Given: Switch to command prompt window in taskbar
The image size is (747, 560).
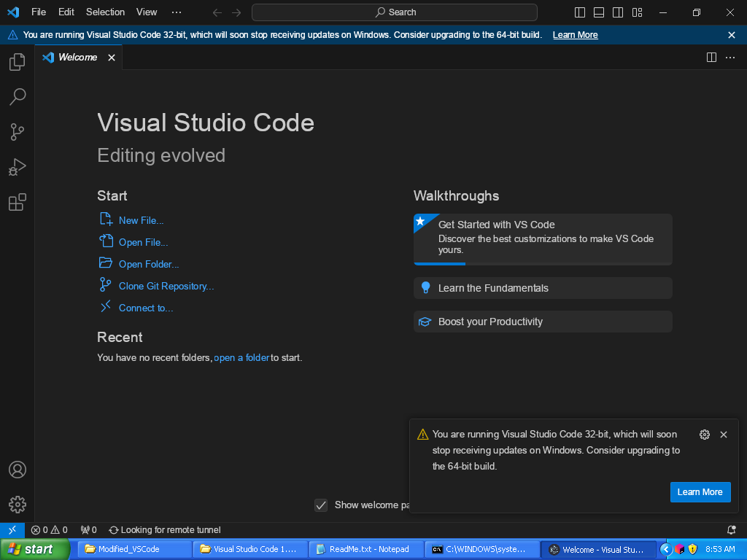Looking at the screenshot, I should (x=481, y=549).
